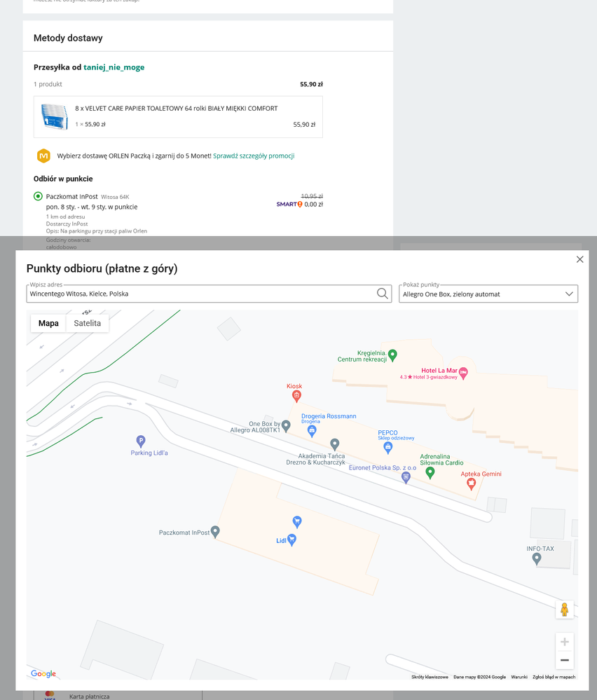Click the Kiosk map marker

tap(296, 395)
